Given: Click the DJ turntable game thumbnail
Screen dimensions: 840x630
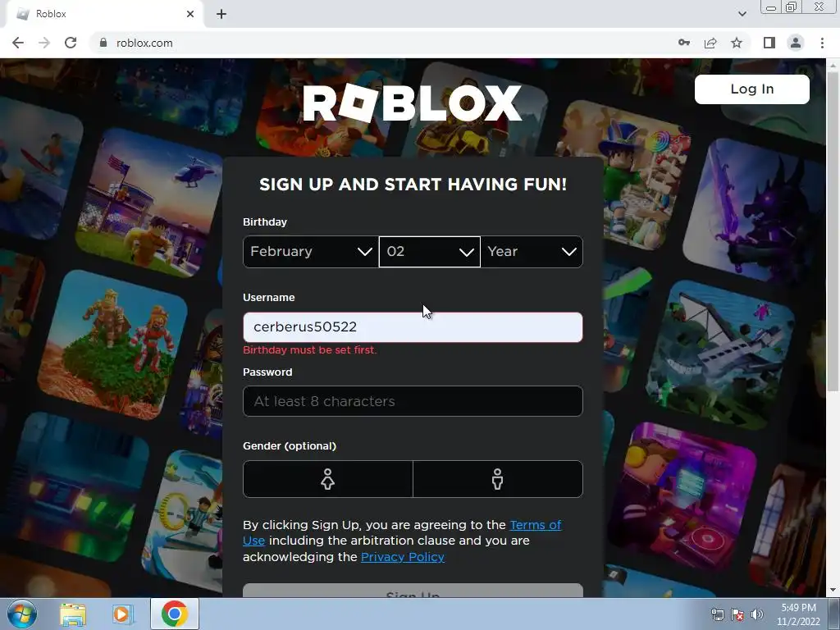Looking at the screenshot, I should (682, 496).
